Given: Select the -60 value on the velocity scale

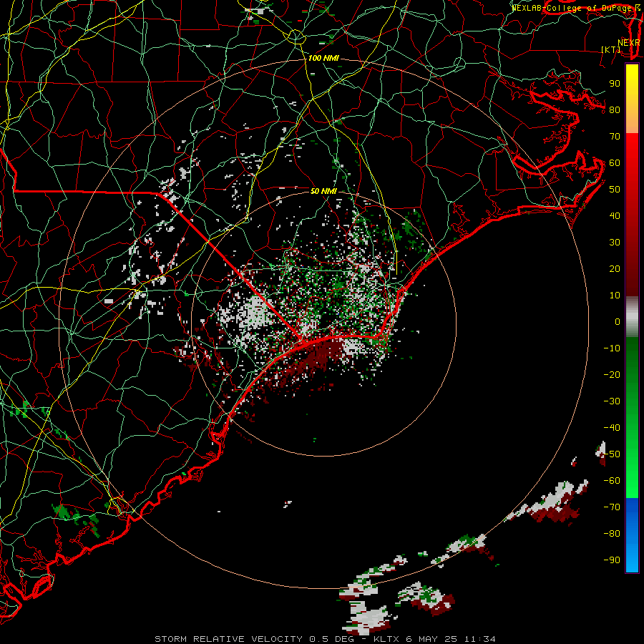Looking at the screenshot, I should point(612,481).
